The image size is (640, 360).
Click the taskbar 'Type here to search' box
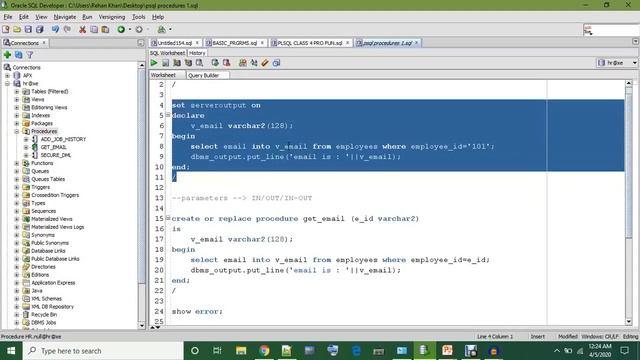click(103, 351)
